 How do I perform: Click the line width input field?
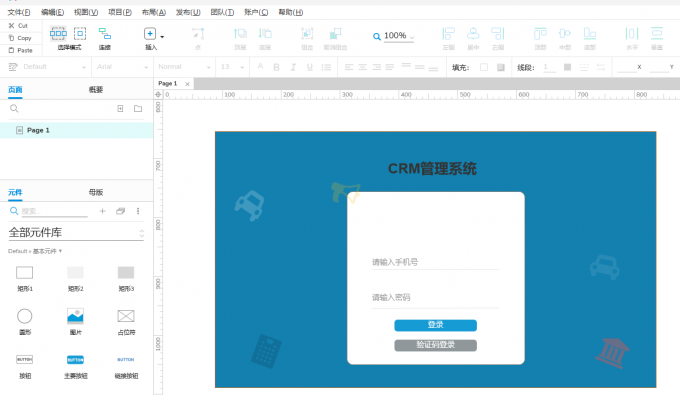549,67
